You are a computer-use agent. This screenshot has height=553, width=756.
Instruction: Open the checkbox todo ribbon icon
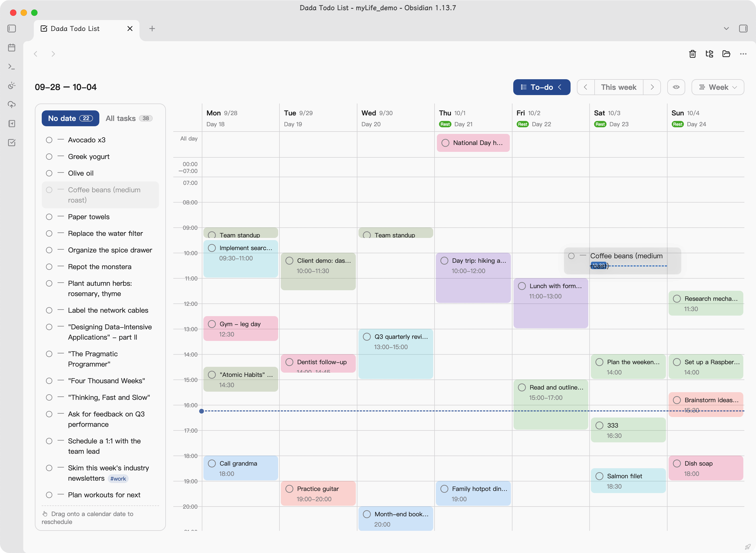point(12,143)
